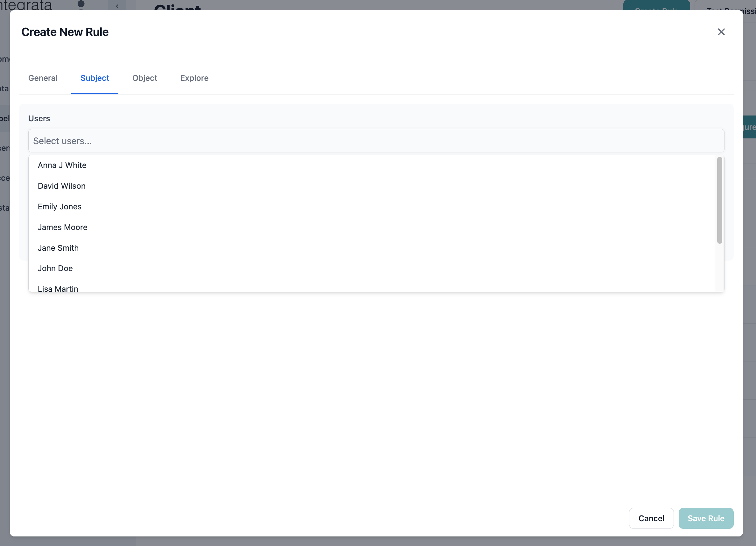Screen dimensions: 756x546
Task: Choose Emily Jones as a user
Action: tap(60, 207)
